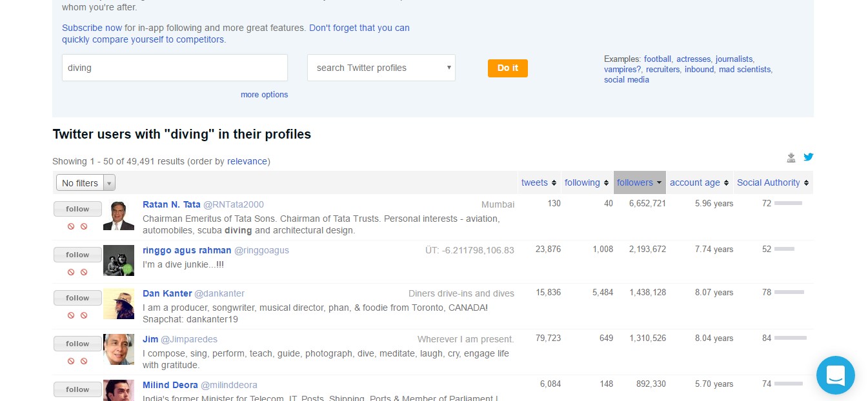Screen dimensions: 868x401
Task: Click the Mumbai location text
Action: (x=498, y=204)
